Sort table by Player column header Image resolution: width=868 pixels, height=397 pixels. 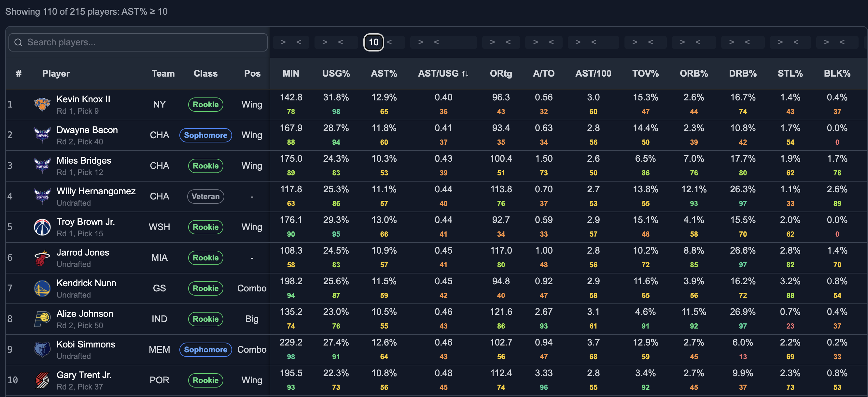point(56,74)
